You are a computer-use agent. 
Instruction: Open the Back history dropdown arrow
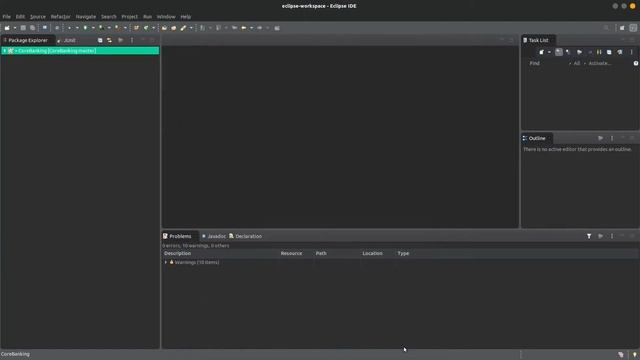(251, 28)
